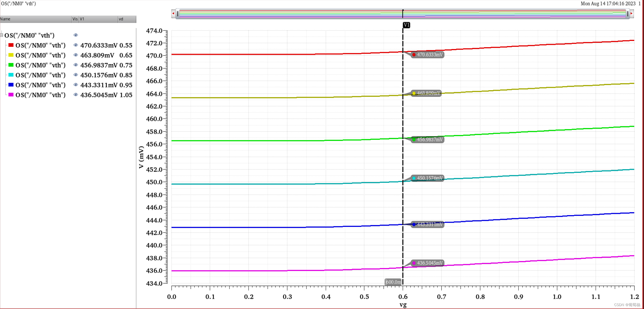Hide the magenta 1.05 vth trace
644x309 pixels.
point(76,95)
